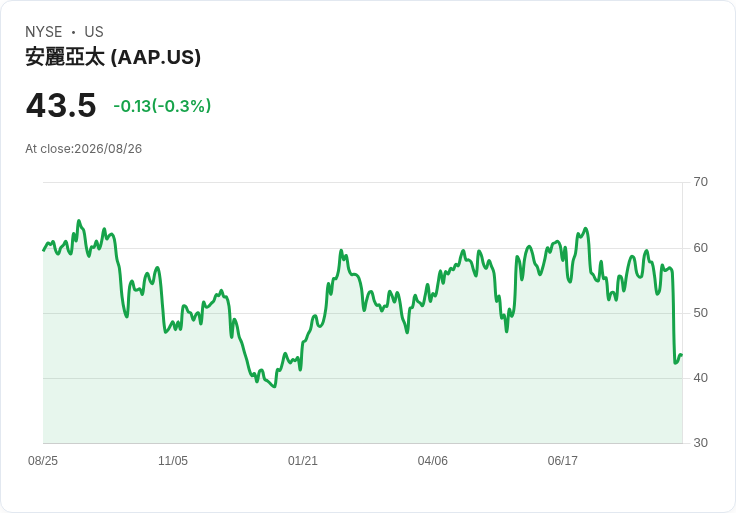Select the 11/05 x-axis date label
Image resolution: width=736 pixels, height=513 pixels.
click(173, 461)
